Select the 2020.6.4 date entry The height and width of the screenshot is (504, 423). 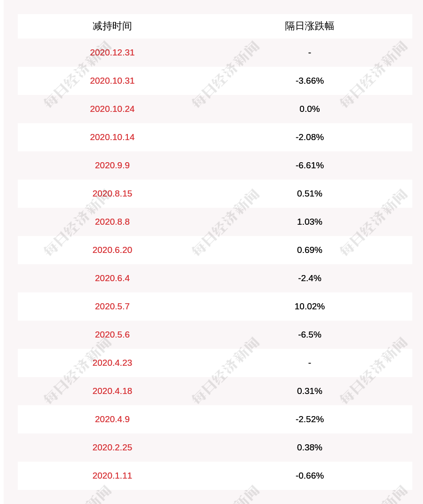[x=112, y=278]
